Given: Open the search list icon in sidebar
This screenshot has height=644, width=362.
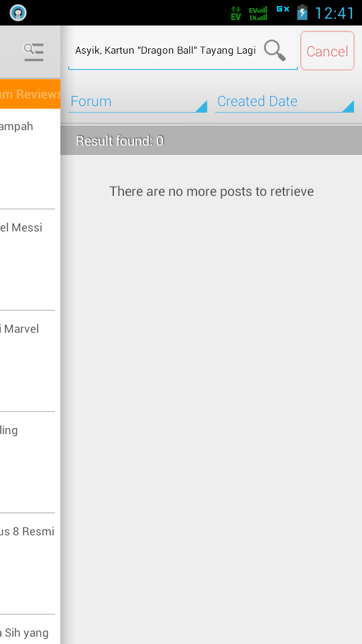Looking at the screenshot, I should point(34,52).
